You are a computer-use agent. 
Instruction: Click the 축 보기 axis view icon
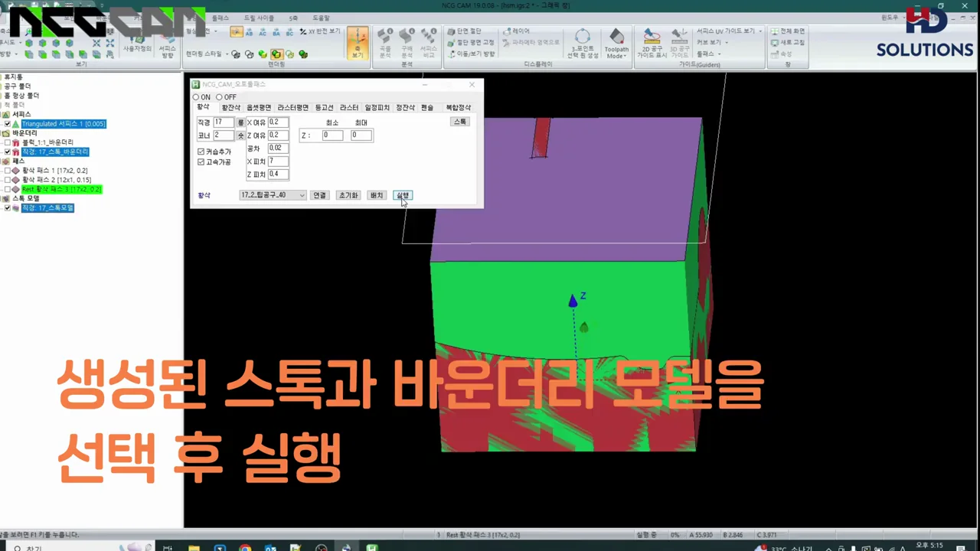358,44
